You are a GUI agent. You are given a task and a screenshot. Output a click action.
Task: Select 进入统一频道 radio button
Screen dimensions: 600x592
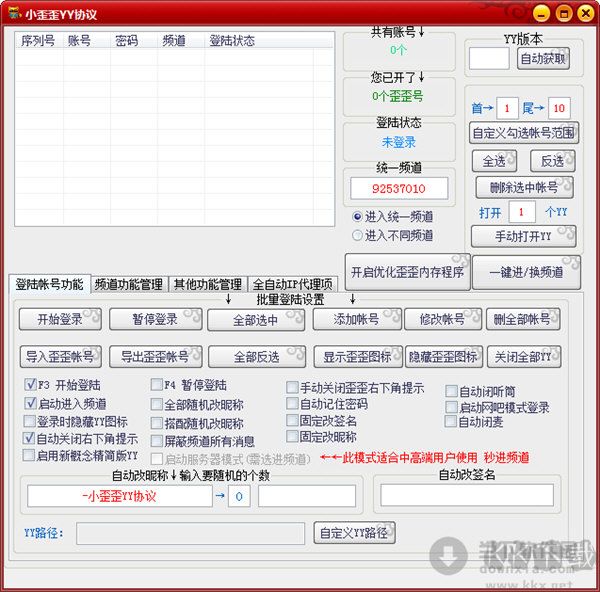click(x=357, y=216)
